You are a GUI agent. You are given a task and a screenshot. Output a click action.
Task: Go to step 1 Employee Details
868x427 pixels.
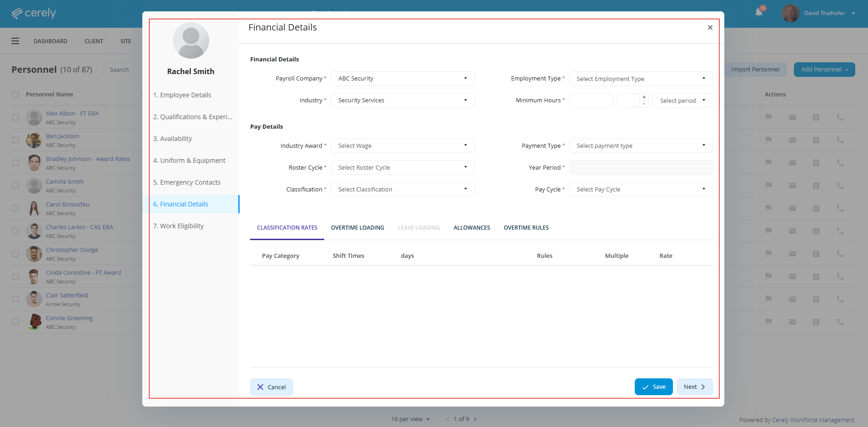point(182,95)
